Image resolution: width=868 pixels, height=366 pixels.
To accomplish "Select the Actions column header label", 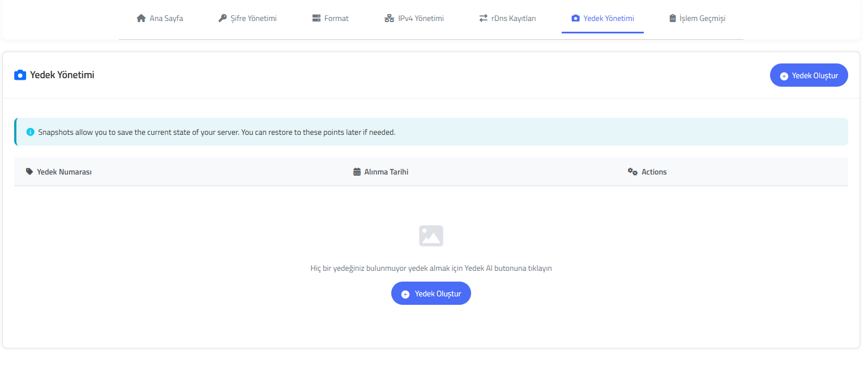I will click(x=654, y=172).
